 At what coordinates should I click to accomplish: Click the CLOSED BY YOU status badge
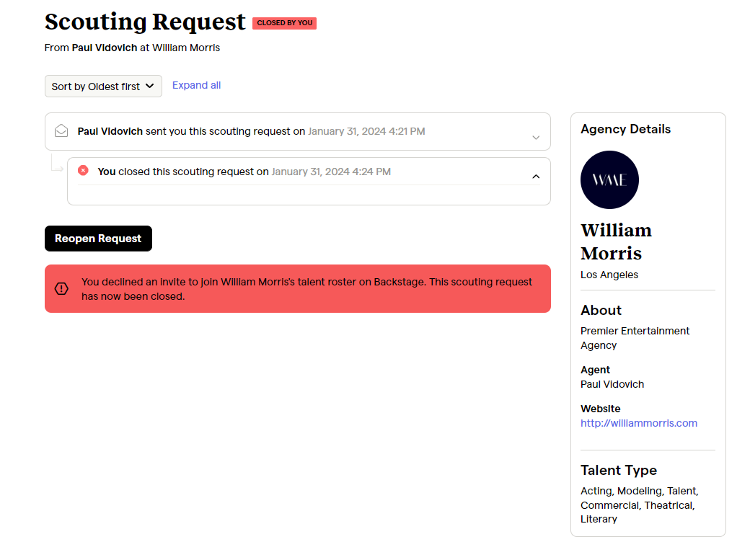(x=285, y=23)
